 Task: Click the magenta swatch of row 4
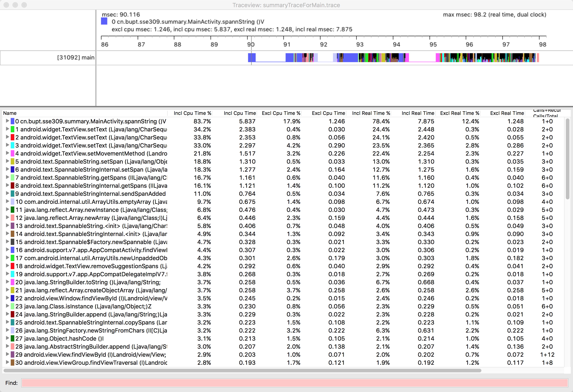[x=12, y=153]
